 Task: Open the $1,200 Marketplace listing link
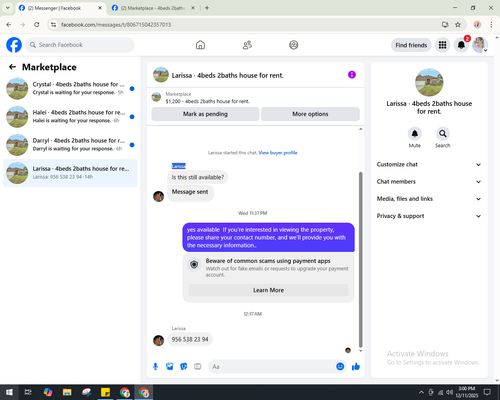pyautogui.click(x=207, y=101)
